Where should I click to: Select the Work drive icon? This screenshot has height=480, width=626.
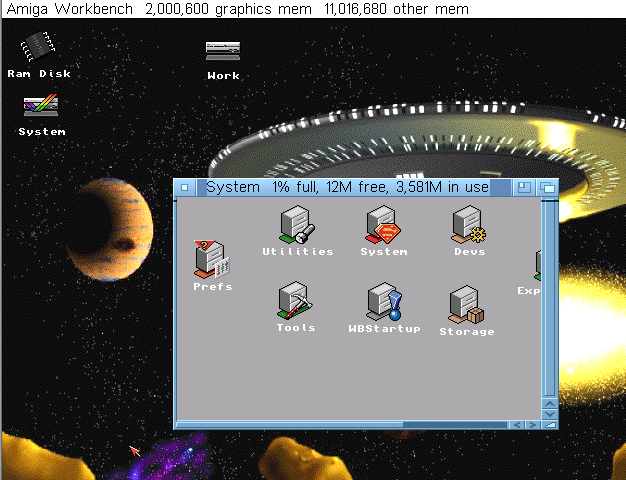coord(223,51)
